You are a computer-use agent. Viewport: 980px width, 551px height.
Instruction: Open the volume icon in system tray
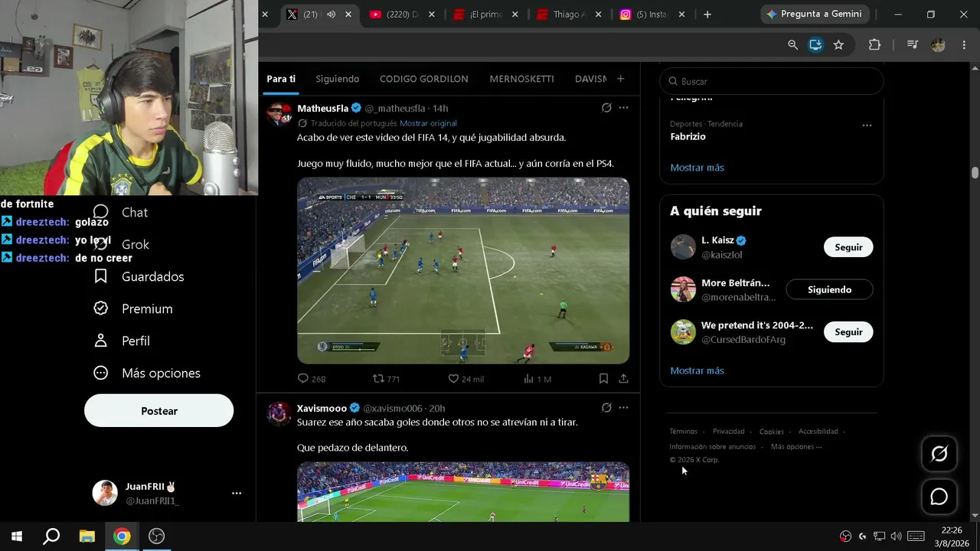(896, 536)
